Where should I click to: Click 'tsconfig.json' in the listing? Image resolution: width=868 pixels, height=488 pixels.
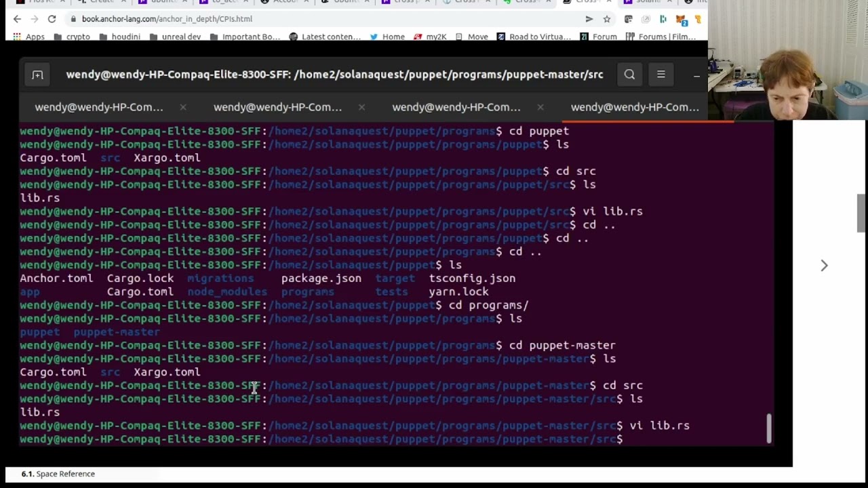[472, 279]
